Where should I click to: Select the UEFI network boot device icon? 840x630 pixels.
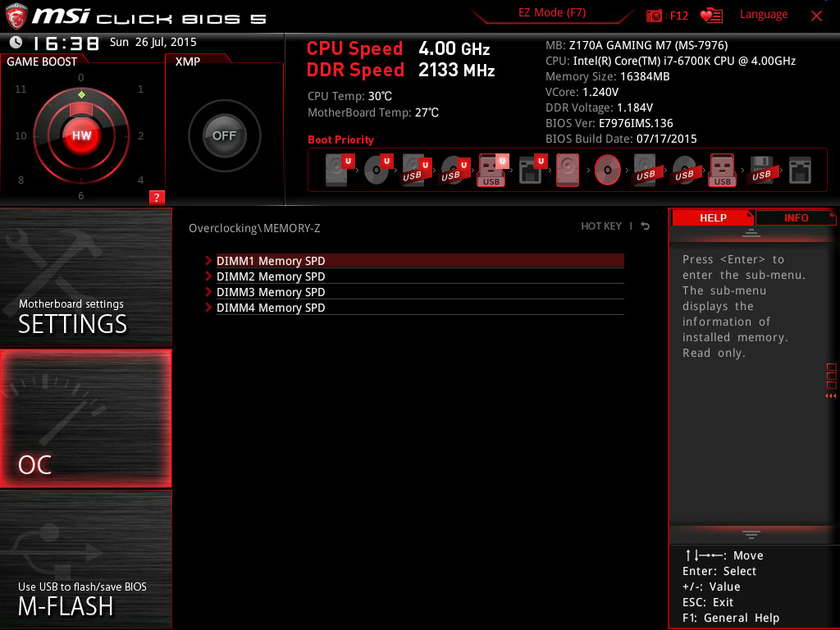(x=532, y=170)
